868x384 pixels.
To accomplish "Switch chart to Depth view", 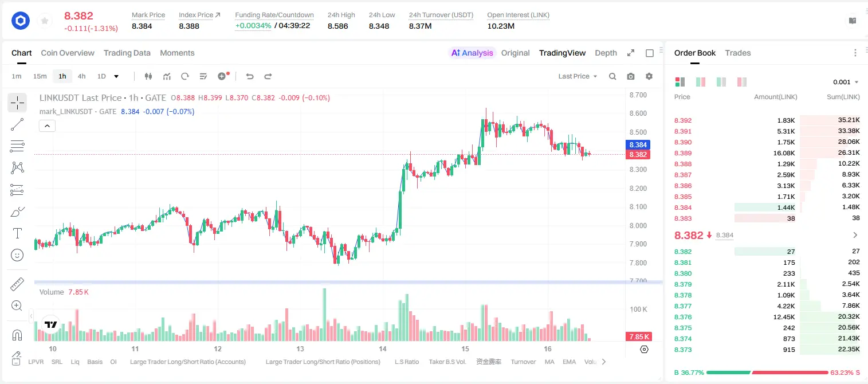I will pyautogui.click(x=606, y=53).
